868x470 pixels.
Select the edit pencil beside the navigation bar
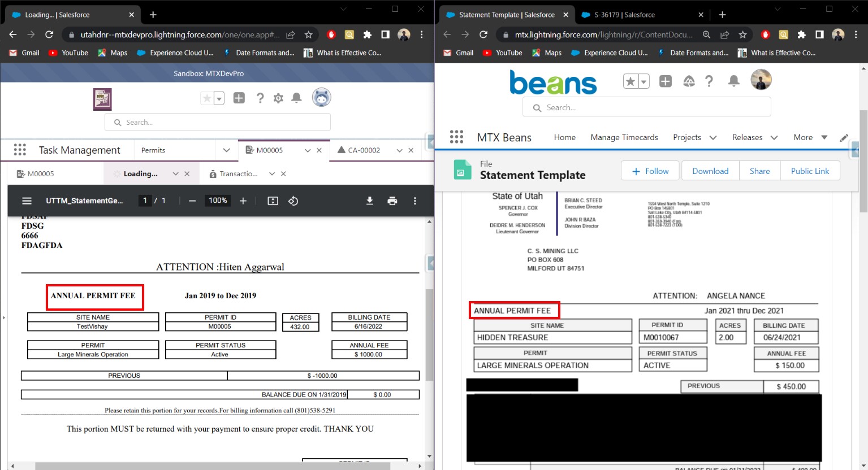tap(844, 137)
